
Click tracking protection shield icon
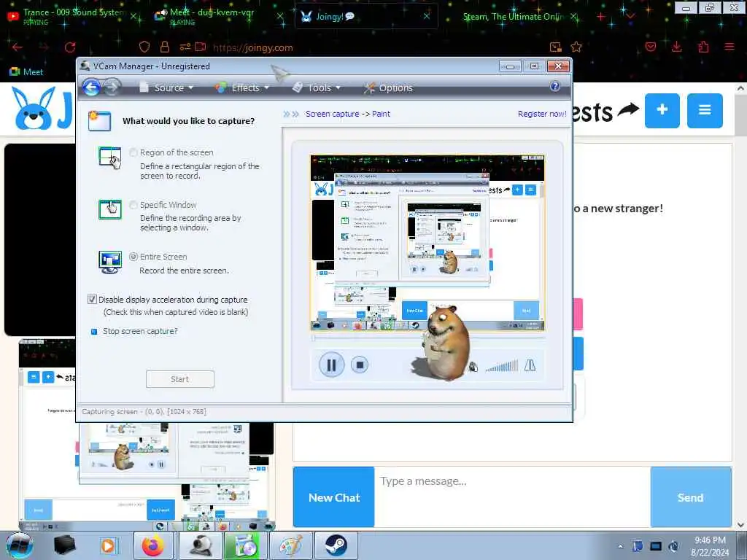click(x=144, y=47)
